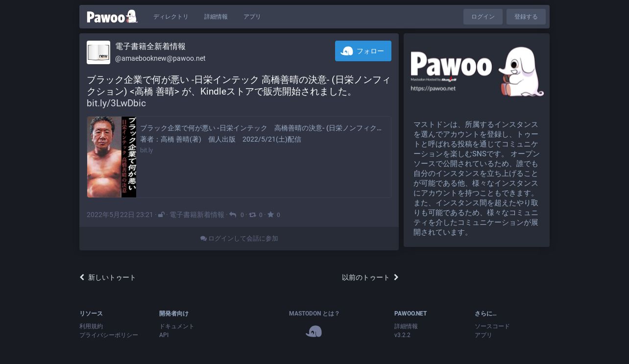Open the Pawoo ghost mascot banner
Viewport: 629px width, 364px height.
tap(477, 72)
